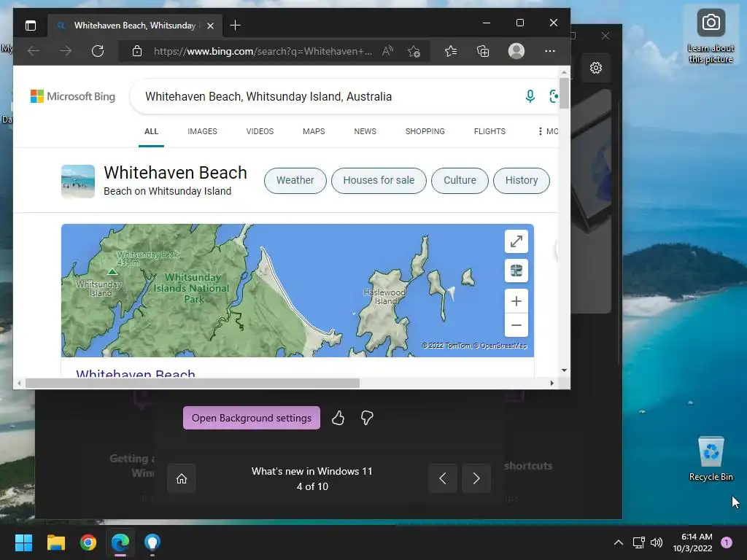Image resolution: width=747 pixels, height=560 pixels.
Task: Launch Google Chrome from taskbar
Action: coord(88,542)
